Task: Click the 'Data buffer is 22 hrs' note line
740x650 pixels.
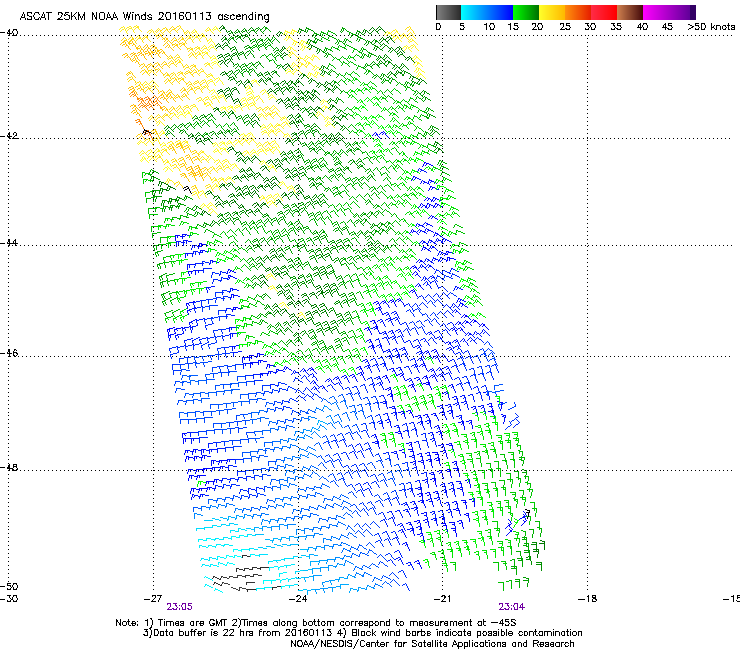Action: (362, 633)
